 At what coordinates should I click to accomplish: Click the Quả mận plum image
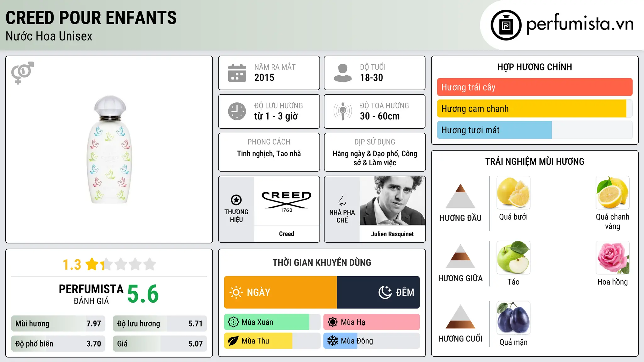513,318
